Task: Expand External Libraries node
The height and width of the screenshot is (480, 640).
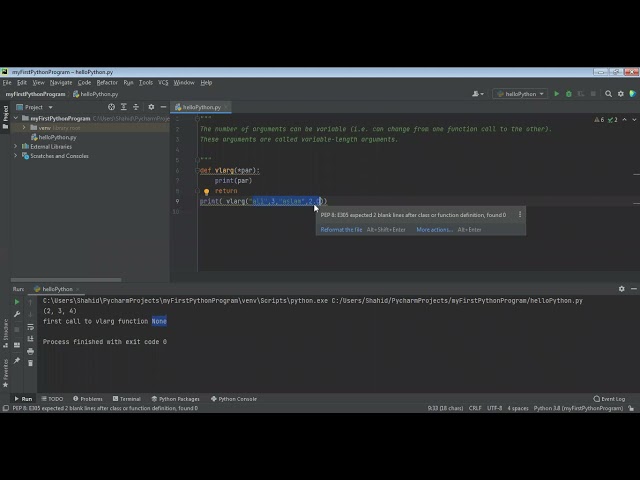Action: point(16,146)
